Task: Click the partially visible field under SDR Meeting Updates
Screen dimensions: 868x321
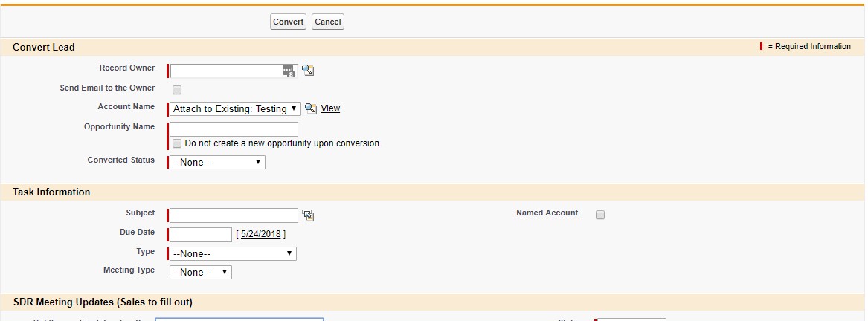Action: (x=239, y=319)
